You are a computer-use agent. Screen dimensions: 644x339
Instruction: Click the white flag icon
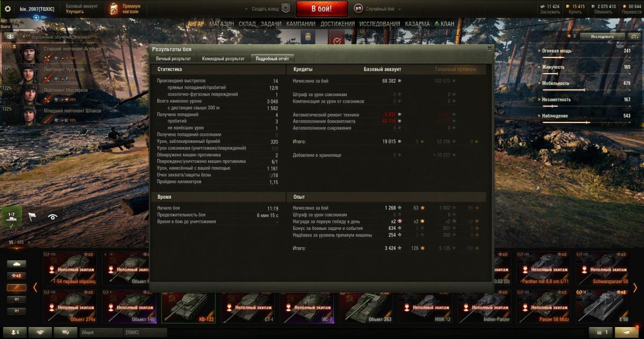point(32,217)
